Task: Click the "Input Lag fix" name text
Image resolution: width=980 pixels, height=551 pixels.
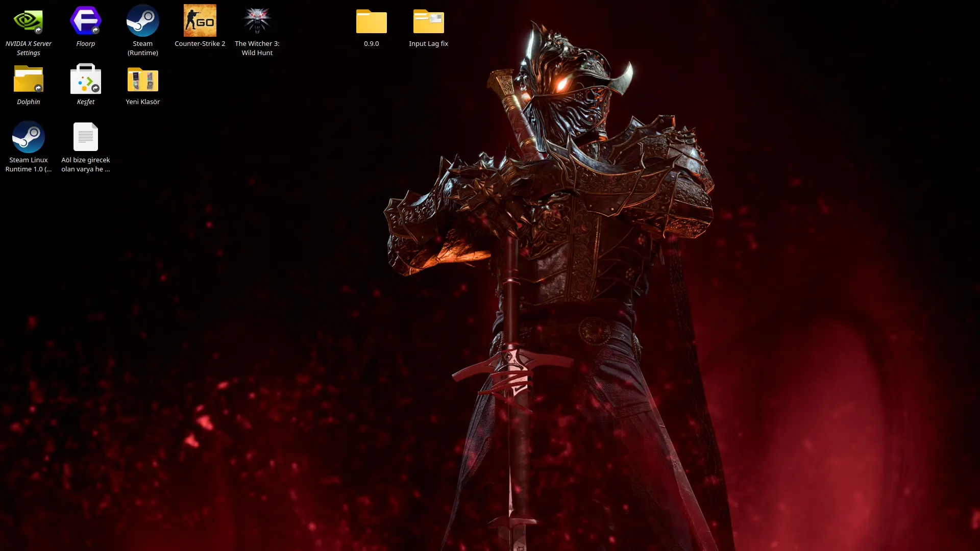Action: point(429,44)
